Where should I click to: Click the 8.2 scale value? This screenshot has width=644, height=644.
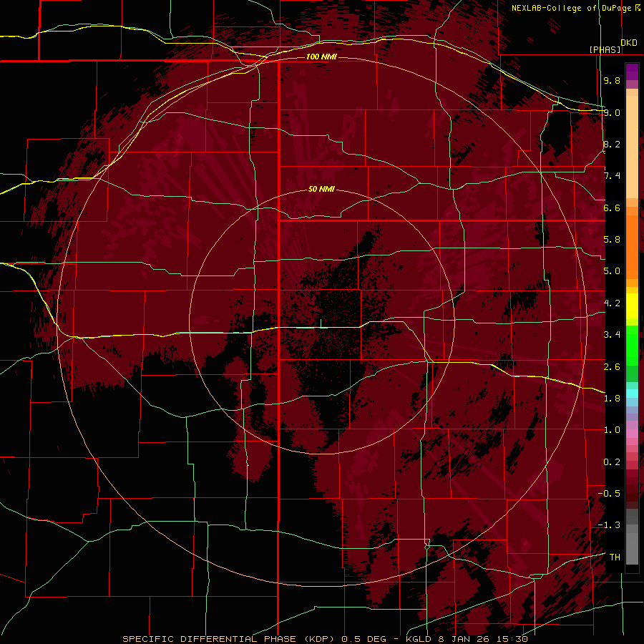pos(612,144)
